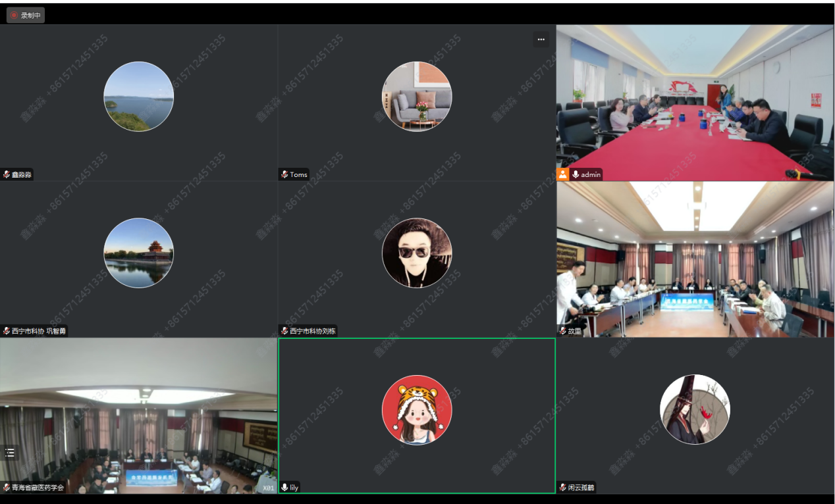The image size is (835, 504).
Task: Click lily's tiger-hat avatar
Action: point(417,410)
